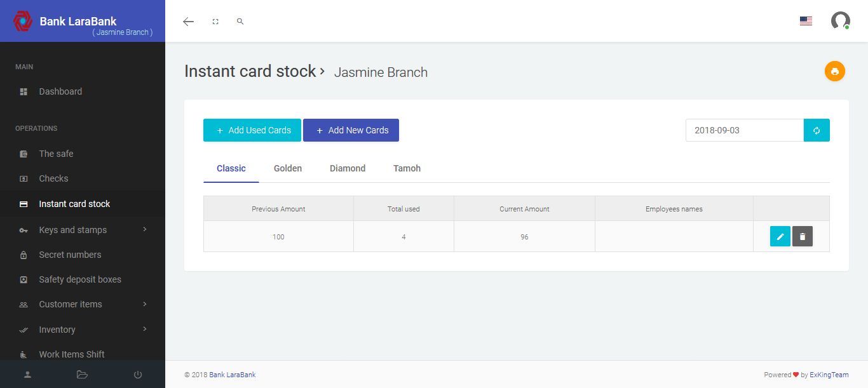Open the search magnifier icon
This screenshot has width=868, height=388.
[x=240, y=22]
